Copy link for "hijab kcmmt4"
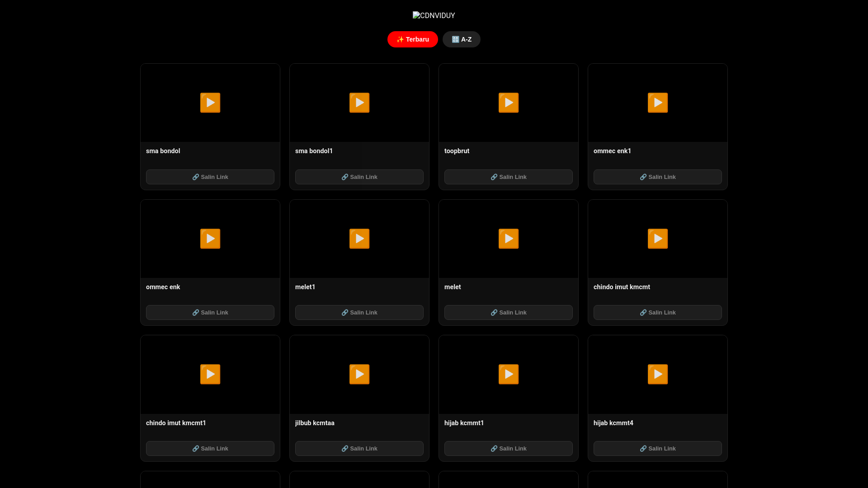Screen dimensions: 868x488 [x=658, y=448]
